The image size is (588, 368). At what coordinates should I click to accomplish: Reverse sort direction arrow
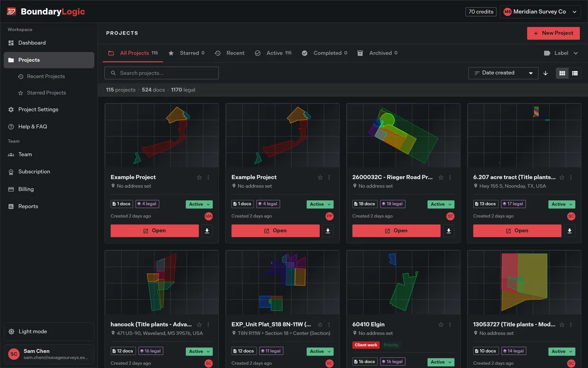[x=545, y=73]
